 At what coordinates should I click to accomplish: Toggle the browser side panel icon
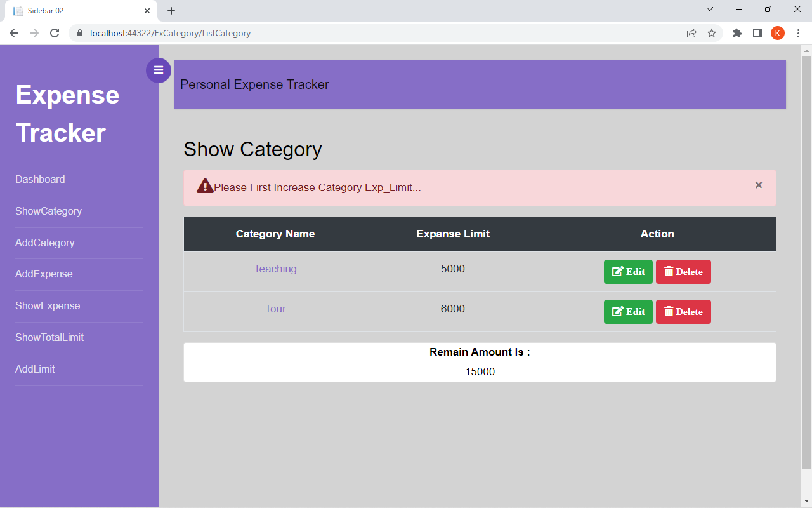pyautogui.click(x=757, y=33)
